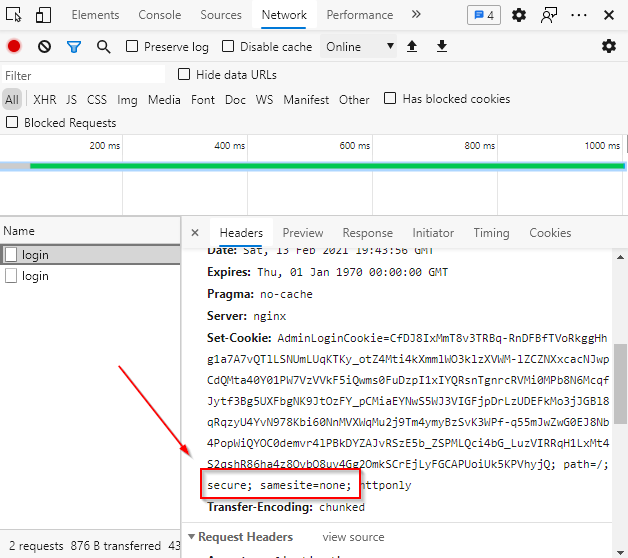628x558 pixels.
Task: Stop recording network log
Action: 14,46
